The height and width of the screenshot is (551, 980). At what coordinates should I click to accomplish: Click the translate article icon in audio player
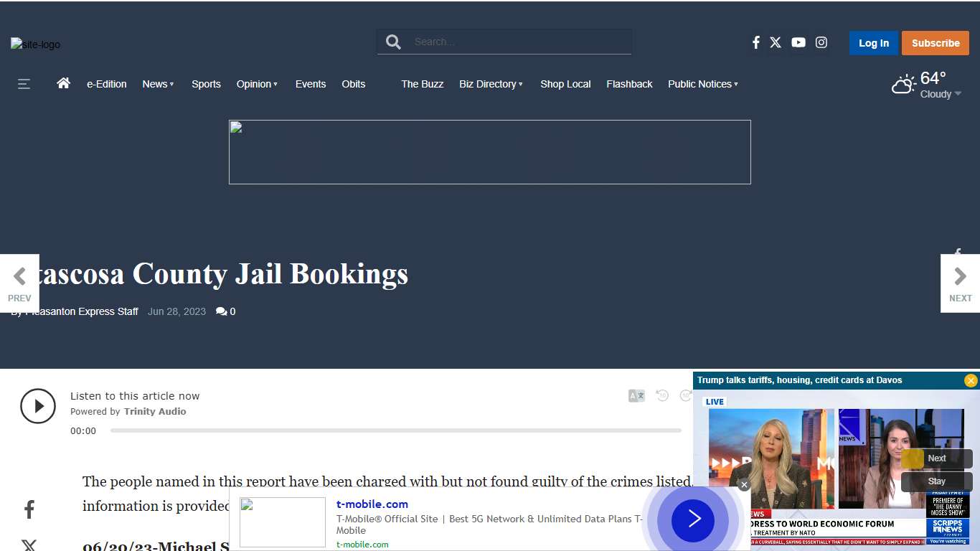[x=636, y=395]
